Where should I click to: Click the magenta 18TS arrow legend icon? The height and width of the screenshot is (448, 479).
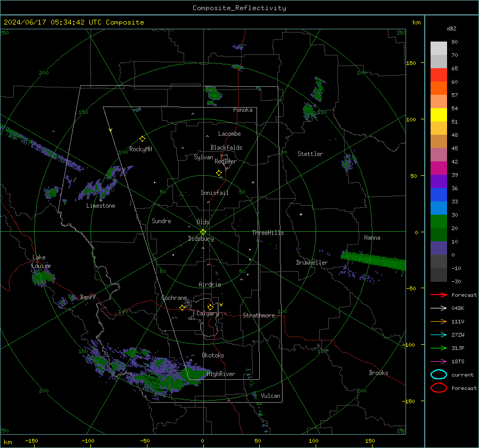click(x=439, y=361)
